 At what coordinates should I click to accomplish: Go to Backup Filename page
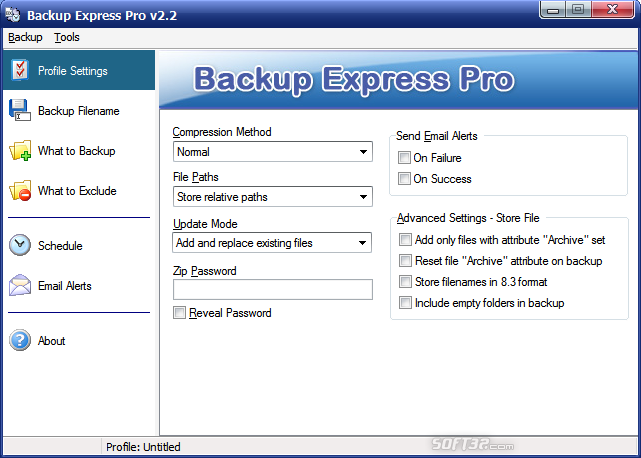(78, 111)
